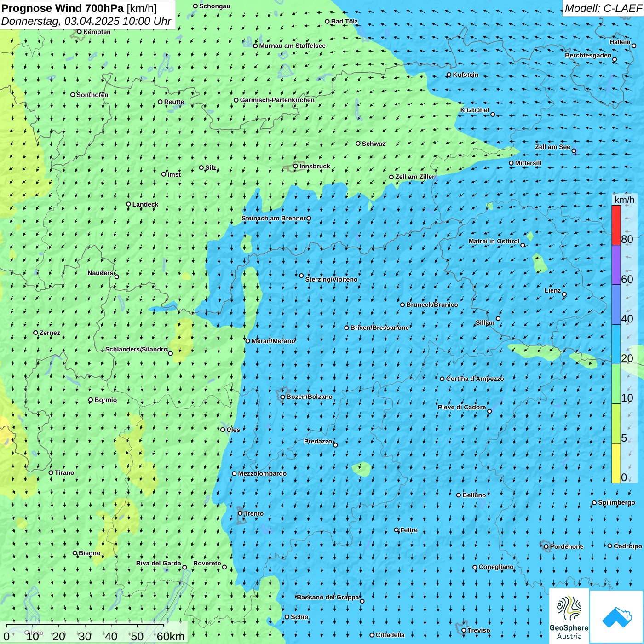Image resolution: width=644 pixels, height=644 pixels.
Task: Click the Zell am Ziller label
Action: (x=415, y=177)
